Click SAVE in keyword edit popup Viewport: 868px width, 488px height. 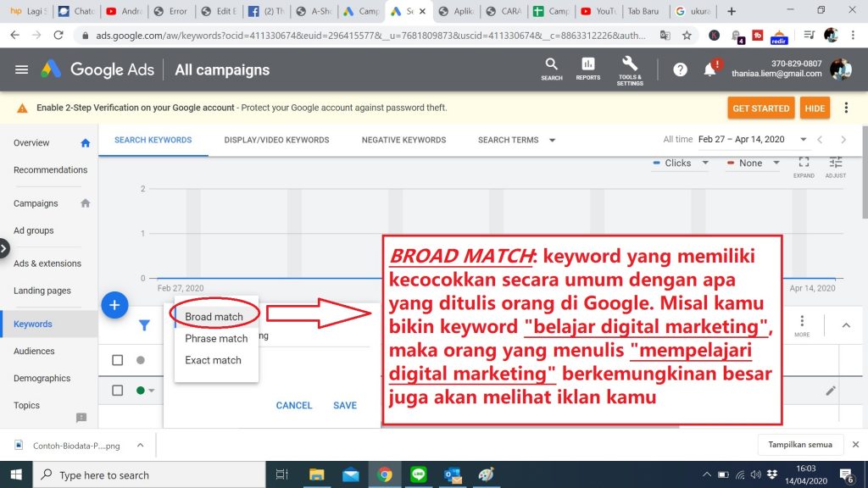click(x=344, y=405)
